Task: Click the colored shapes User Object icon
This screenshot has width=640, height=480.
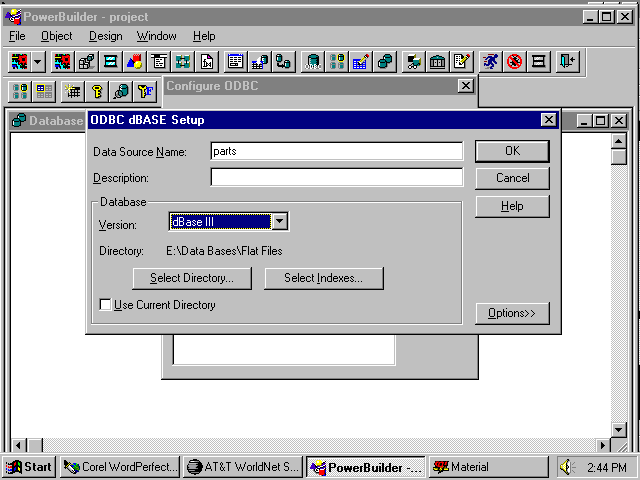Action: point(135,62)
